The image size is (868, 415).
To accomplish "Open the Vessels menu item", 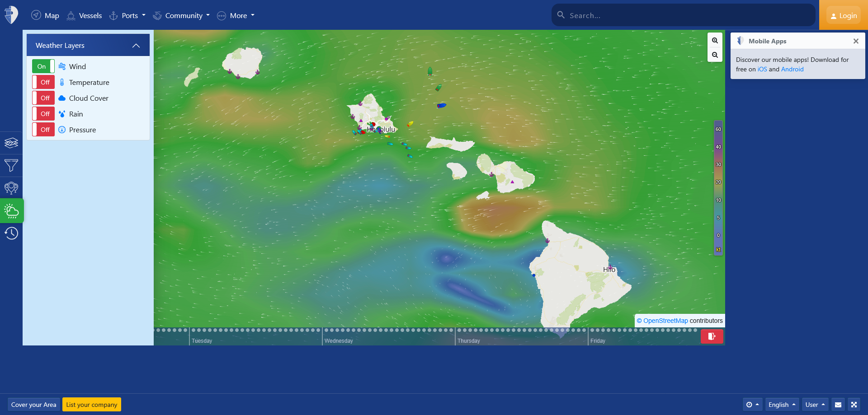I will (x=85, y=15).
